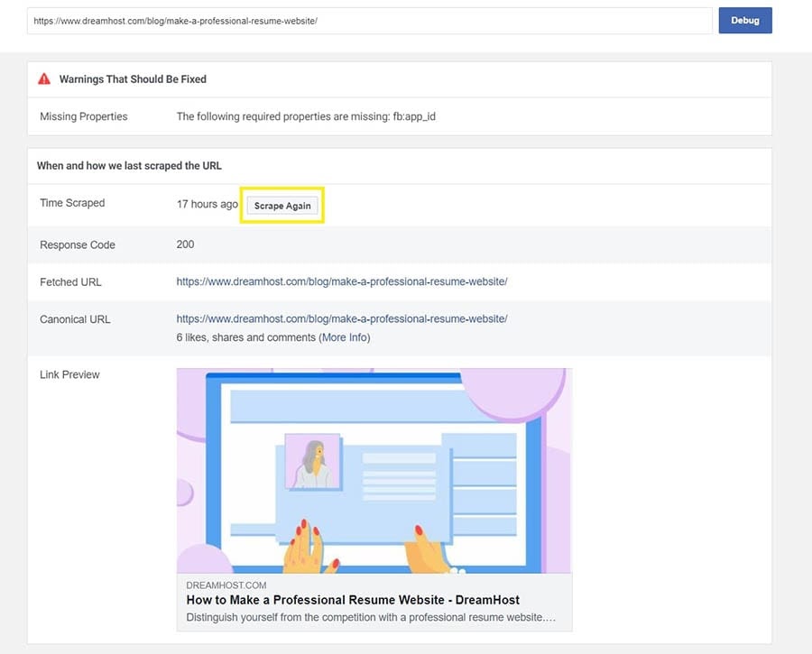This screenshot has height=654, width=812.
Task: Select the 'Link Preview' row label
Action: point(69,374)
